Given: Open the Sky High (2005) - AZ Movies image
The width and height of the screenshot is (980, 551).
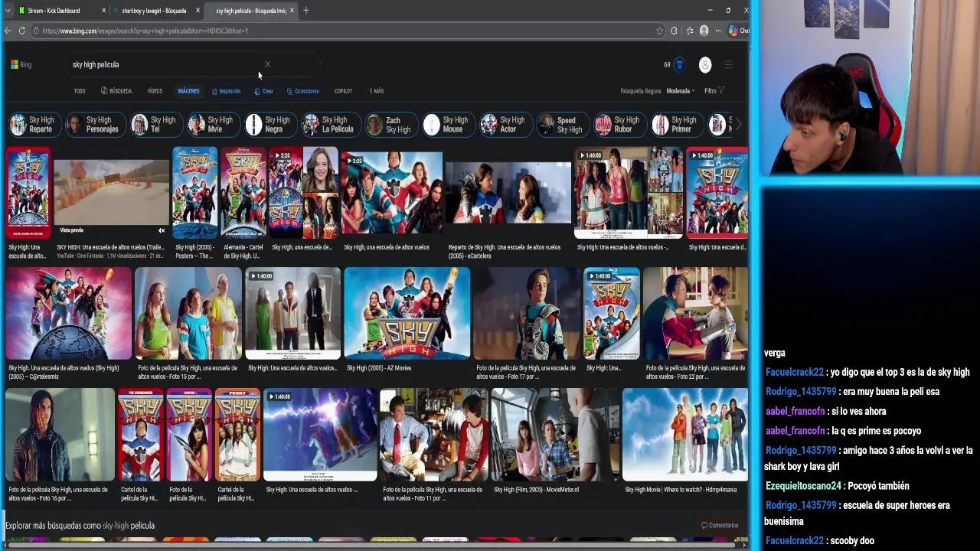Looking at the screenshot, I should (x=407, y=314).
